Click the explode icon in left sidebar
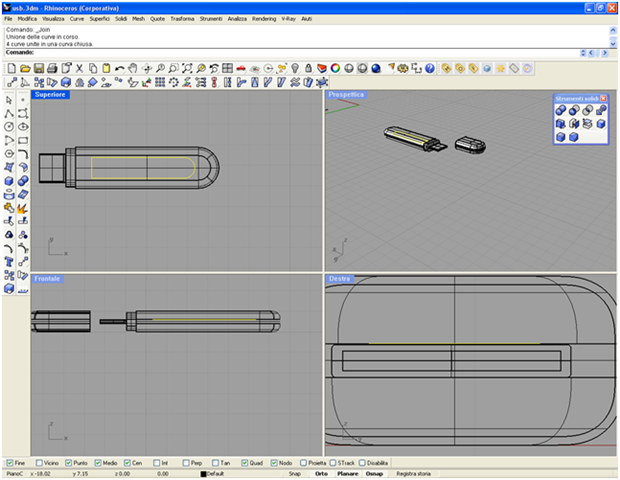620x480 pixels. pyautogui.click(x=23, y=208)
